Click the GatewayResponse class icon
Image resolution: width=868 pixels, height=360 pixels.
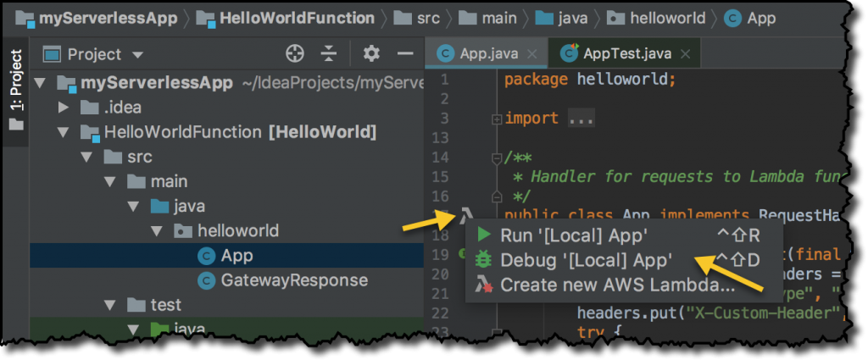207,280
